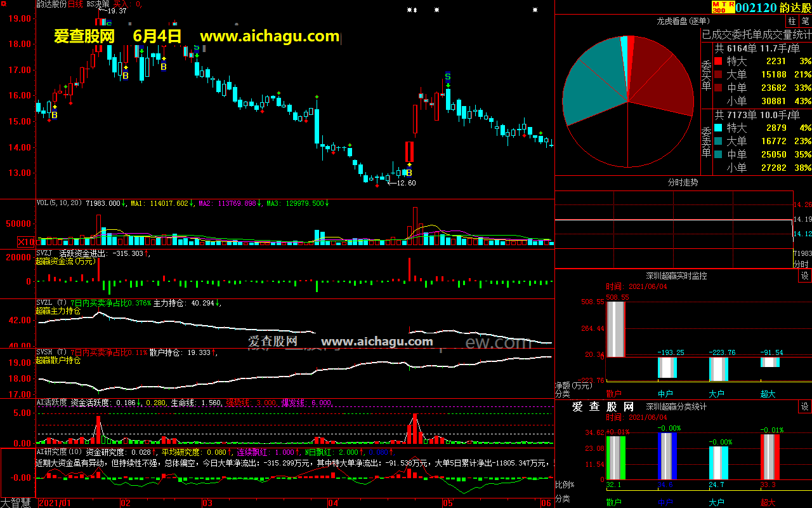Select the 06 month marker on time axis

click(546, 503)
